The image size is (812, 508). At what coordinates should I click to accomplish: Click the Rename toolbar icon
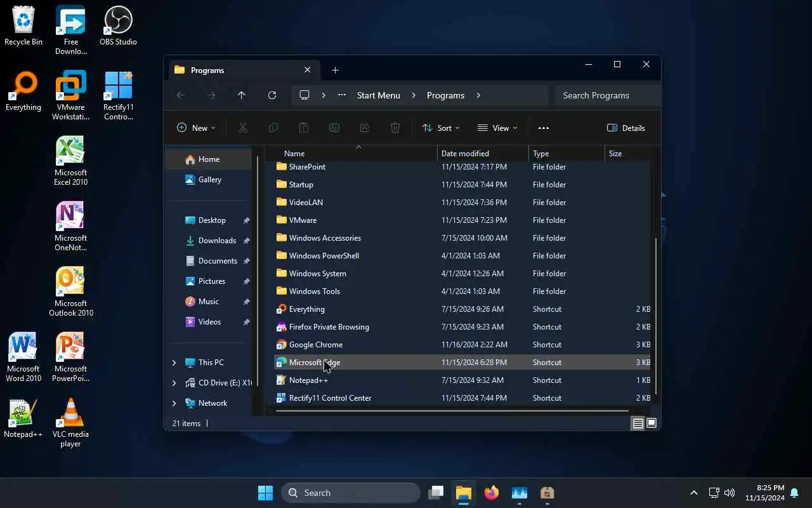(334, 128)
